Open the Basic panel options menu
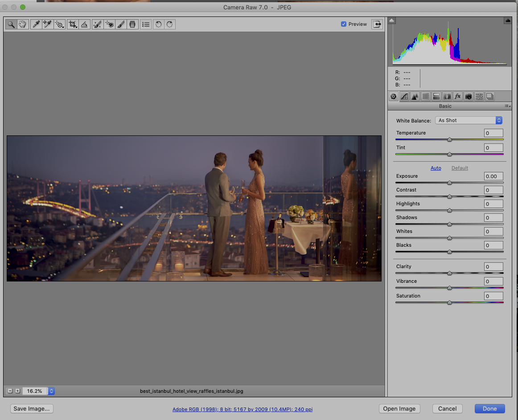 coord(507,106)
